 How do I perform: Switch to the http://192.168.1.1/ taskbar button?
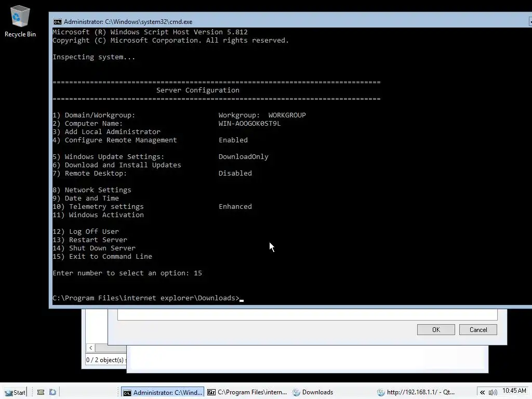[416, 392]
